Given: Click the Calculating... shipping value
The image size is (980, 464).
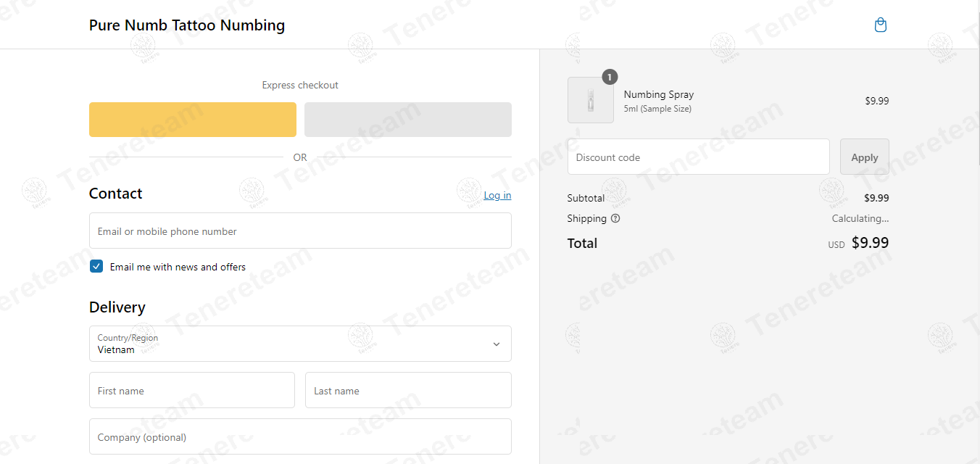Looking at the screenshot, I should (x=860, y=218).
